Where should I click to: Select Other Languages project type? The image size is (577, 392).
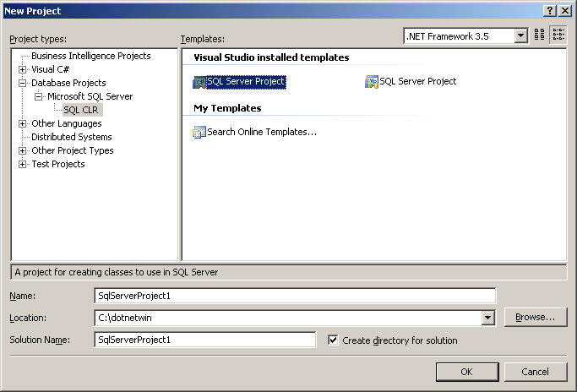tap(66, 123)
